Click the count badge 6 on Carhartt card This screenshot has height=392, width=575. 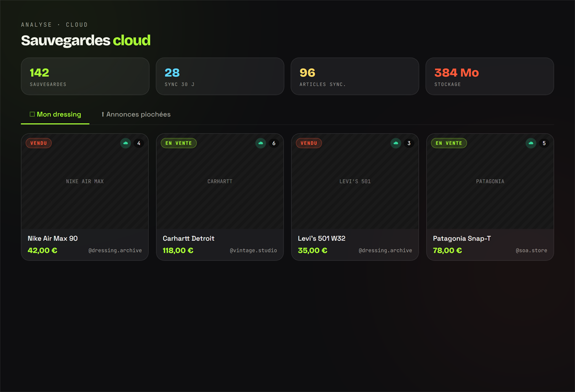point(274,143)
